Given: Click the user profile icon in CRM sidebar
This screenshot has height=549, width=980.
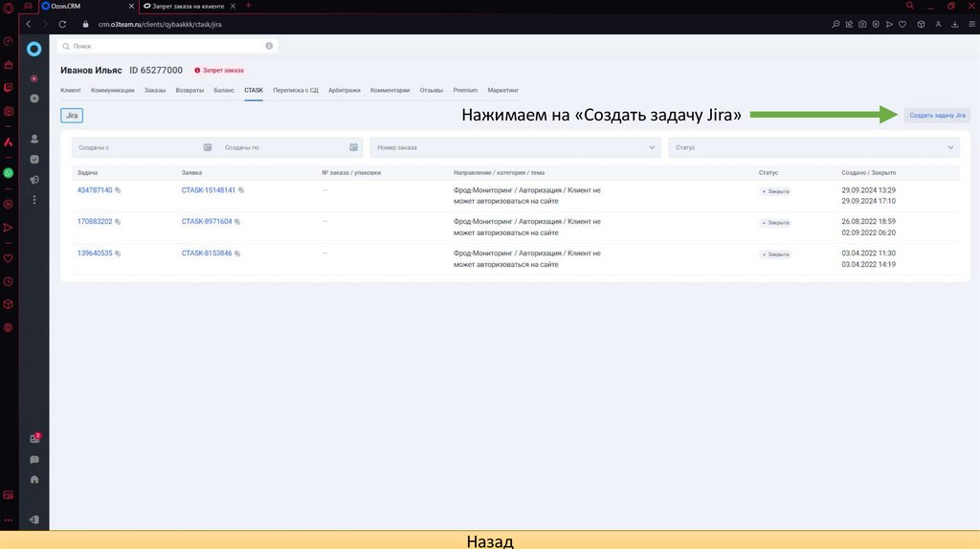Looking at the screenshot, I should 34,139.
